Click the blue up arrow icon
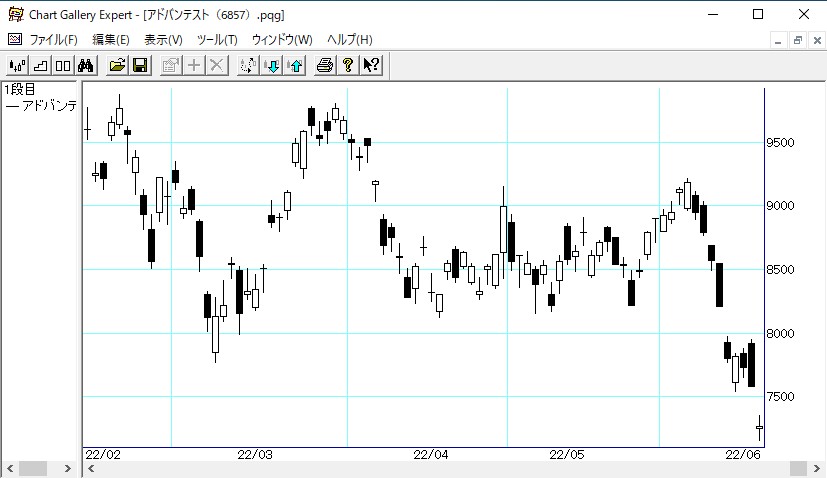The image size is (827, 478). pyautogui.click(x=294, y=65)
